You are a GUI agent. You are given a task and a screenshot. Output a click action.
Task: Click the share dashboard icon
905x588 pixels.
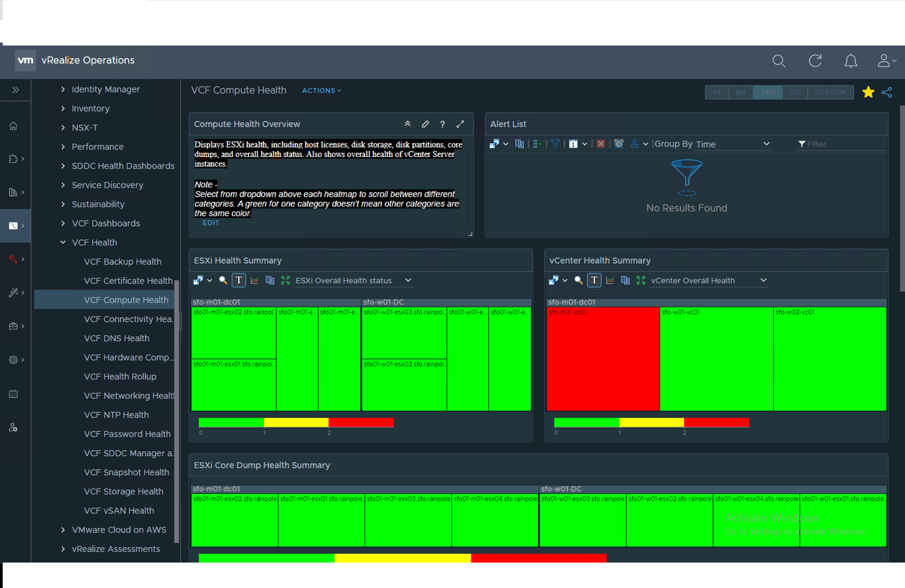[887, 92]
